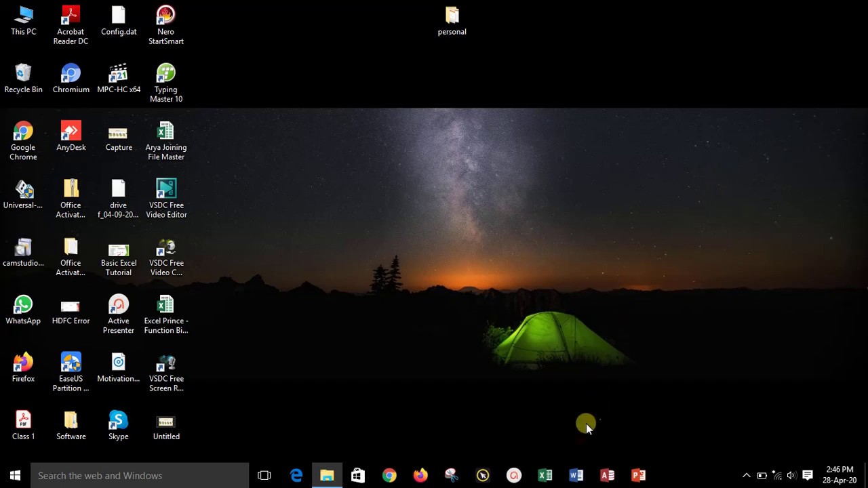Open the Software folder
The image size is (868, 488).
[71, 426]
